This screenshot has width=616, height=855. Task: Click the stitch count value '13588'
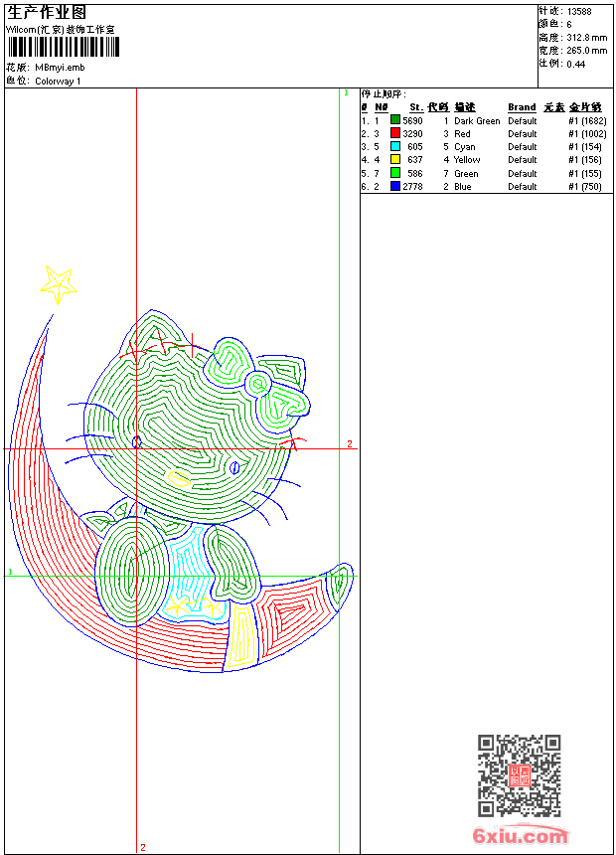(579, 12)
